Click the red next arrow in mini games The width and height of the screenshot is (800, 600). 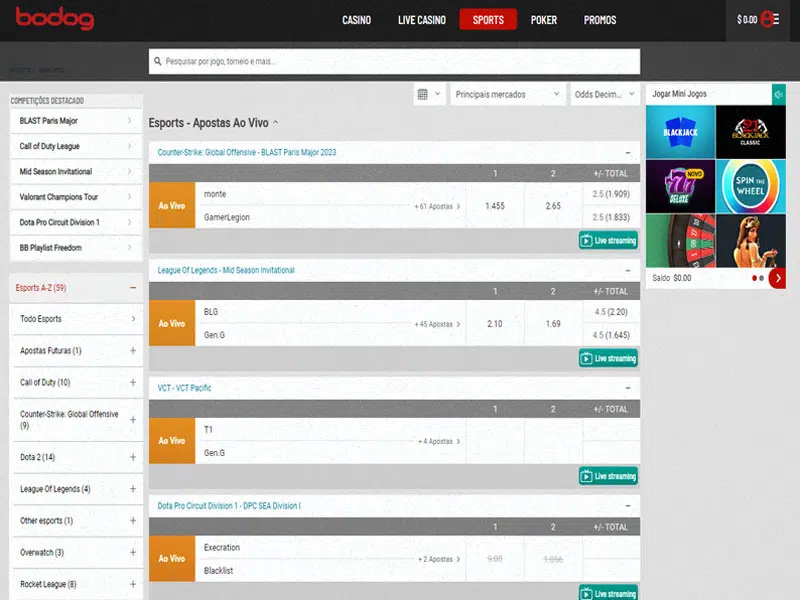[x=777, y=278]
